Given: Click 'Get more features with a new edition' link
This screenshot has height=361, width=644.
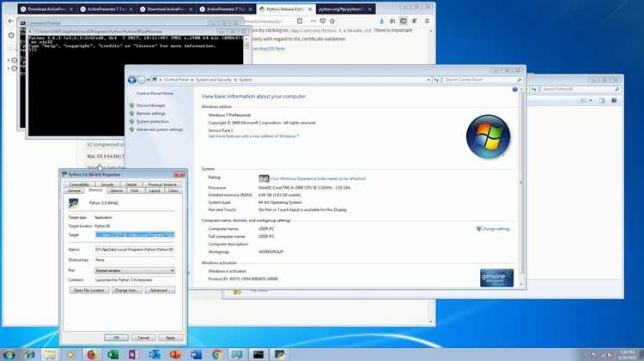Looking at the screenshot, I should pos(253,135).
